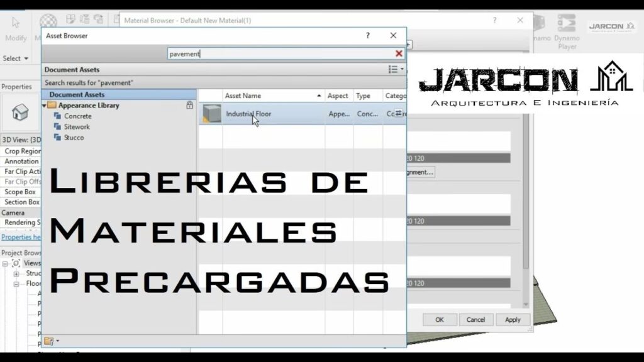Screen dimensions: 644x362
Task: Select the Sitework library category
Action: 77,127
